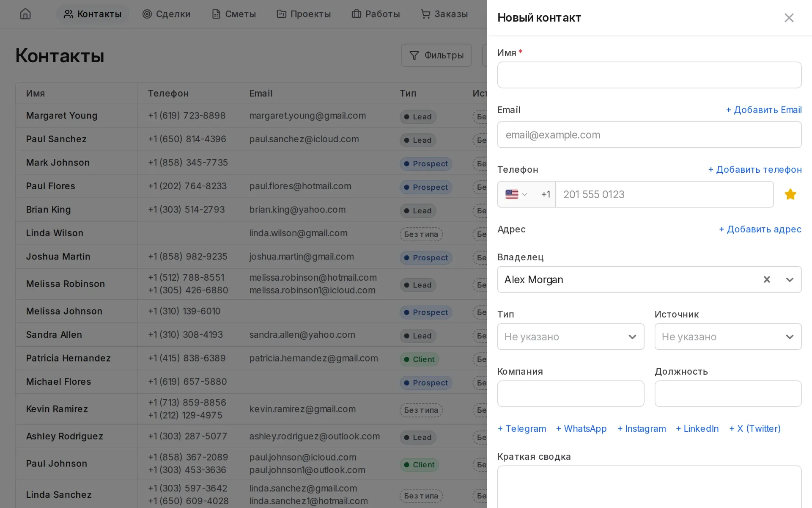Screen dimensions: 812x508
Task: Open the Фильтры button
Action: click(x=436, y=55)
